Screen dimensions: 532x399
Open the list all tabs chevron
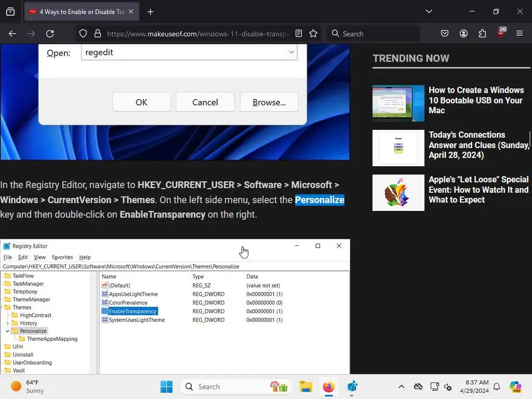pos(429,11)
